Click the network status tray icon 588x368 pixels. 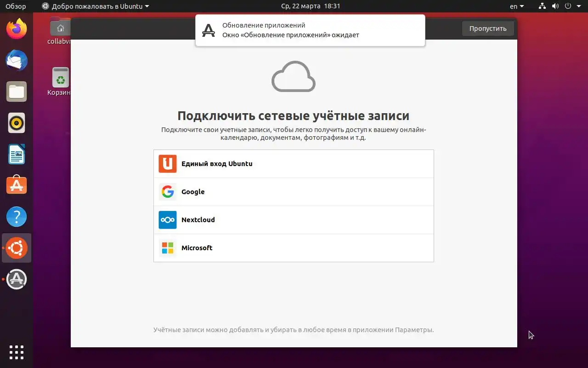[543, 6]
